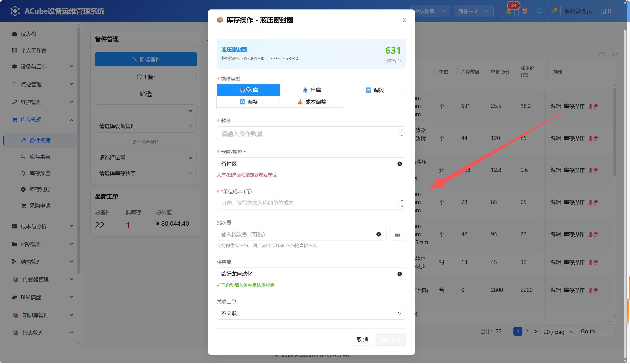This screenshot has width=630, height=364.
Task: Increase quantity with the up stepper
Action: click(402, 130)
